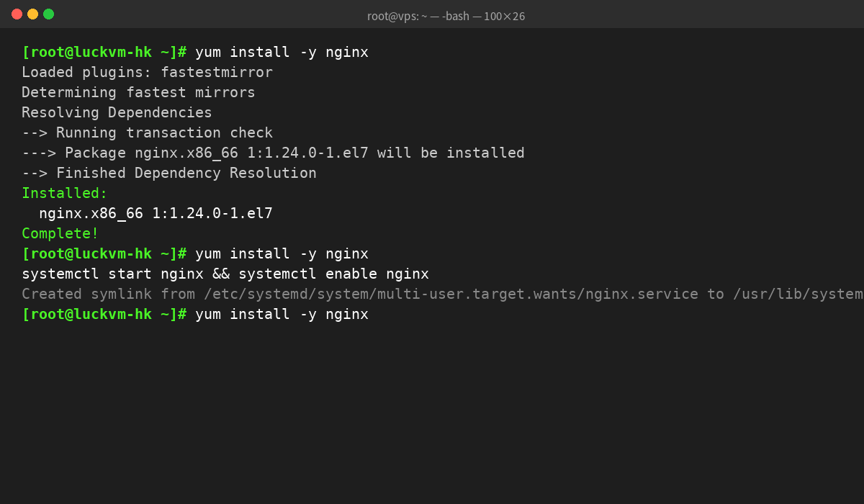Click the Running transaction check line

147,133
